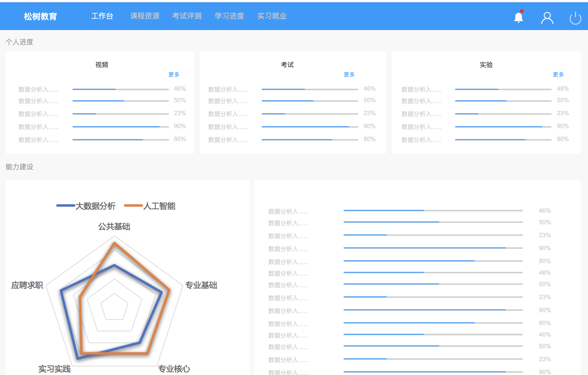This screenshot has height=375, width=588.
Task: Click the 个人进度 section heading
Action: [19, 42]
